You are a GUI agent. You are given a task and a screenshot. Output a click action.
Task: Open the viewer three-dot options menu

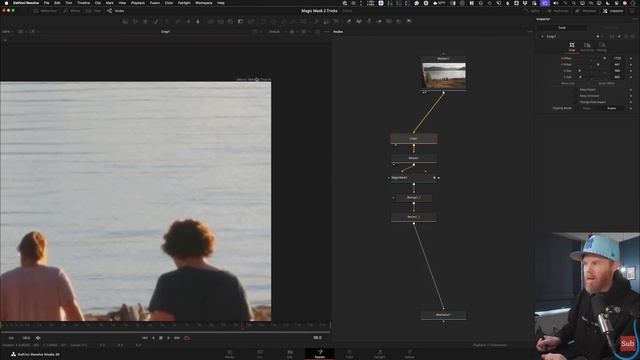[x=327, y=31]
